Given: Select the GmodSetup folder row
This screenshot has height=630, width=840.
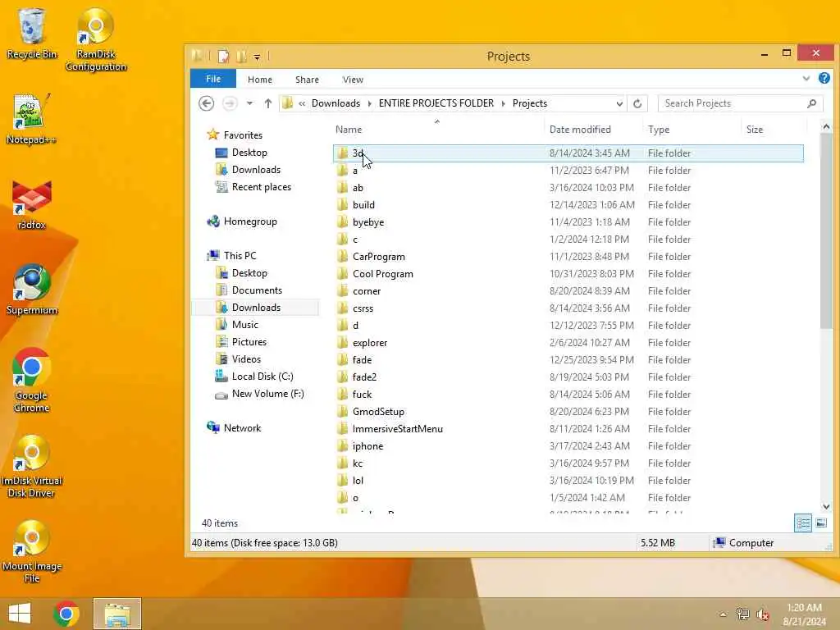Looking at the screenshot, I should (568, 412).
